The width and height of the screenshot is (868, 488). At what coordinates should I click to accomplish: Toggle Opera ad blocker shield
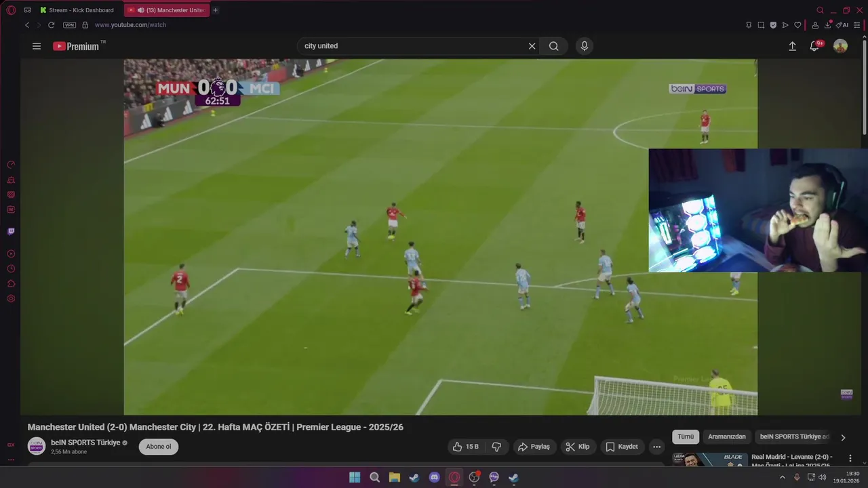(x=773, y=25)
